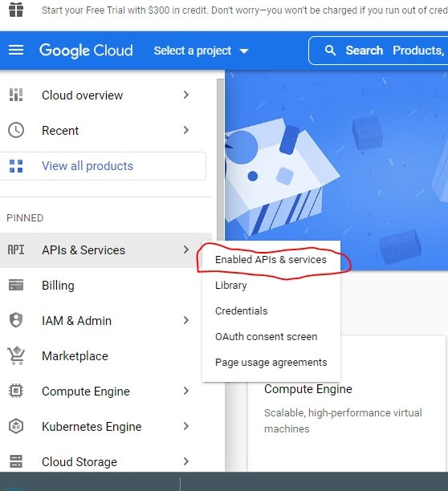This screenshot has width=448, height=491.
Task: Click the project selector dropdown arrow
Action: point(244,51)
